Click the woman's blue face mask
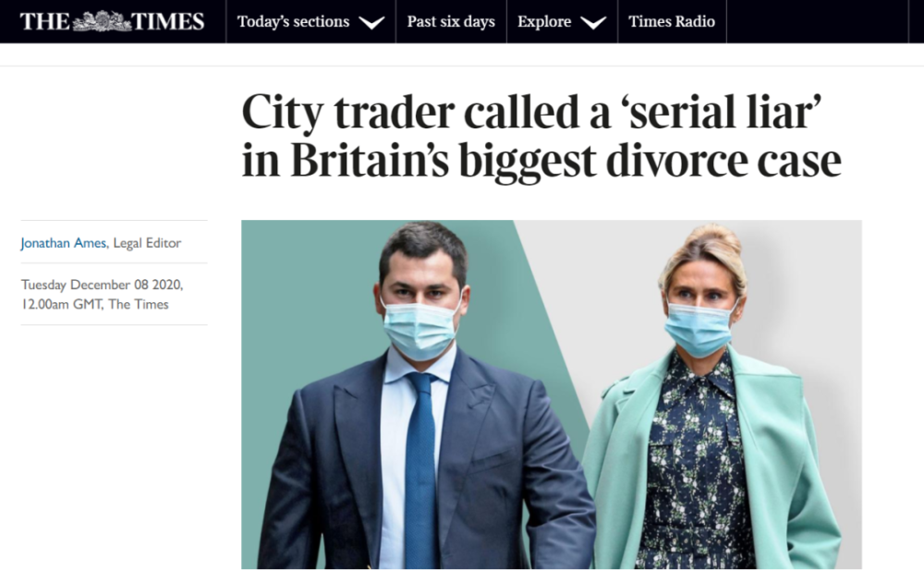This screenshot has height=583, width=924. tap(699, 327)
